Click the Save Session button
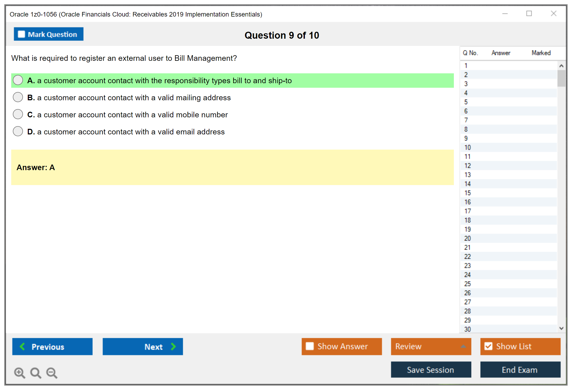The image size is (574, 392). 430,370
